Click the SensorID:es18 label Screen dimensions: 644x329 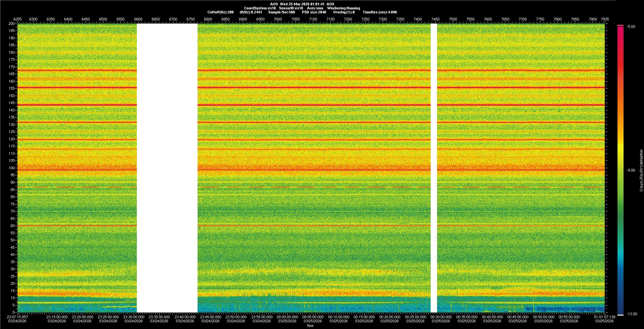(x=291, y=8)
